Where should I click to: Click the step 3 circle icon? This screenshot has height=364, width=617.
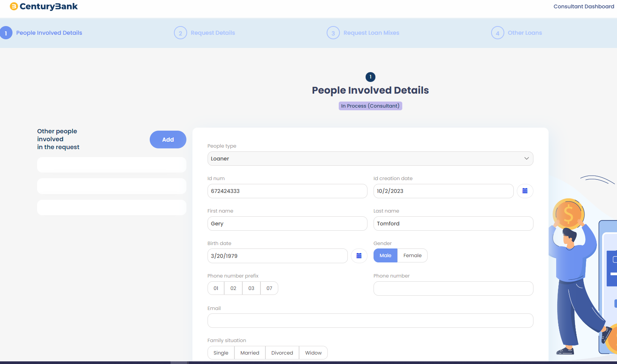[333, 33]
